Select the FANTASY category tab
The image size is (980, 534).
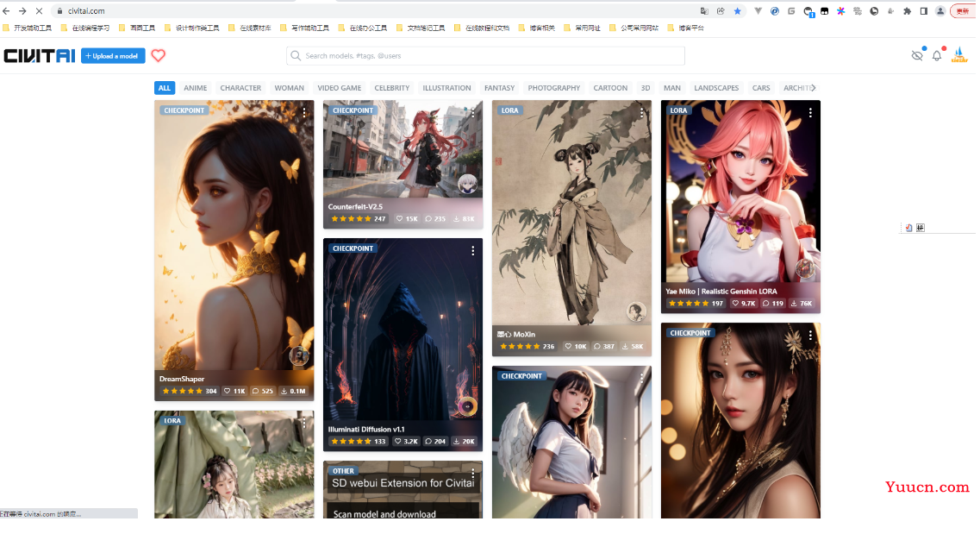tap(499, 88)
